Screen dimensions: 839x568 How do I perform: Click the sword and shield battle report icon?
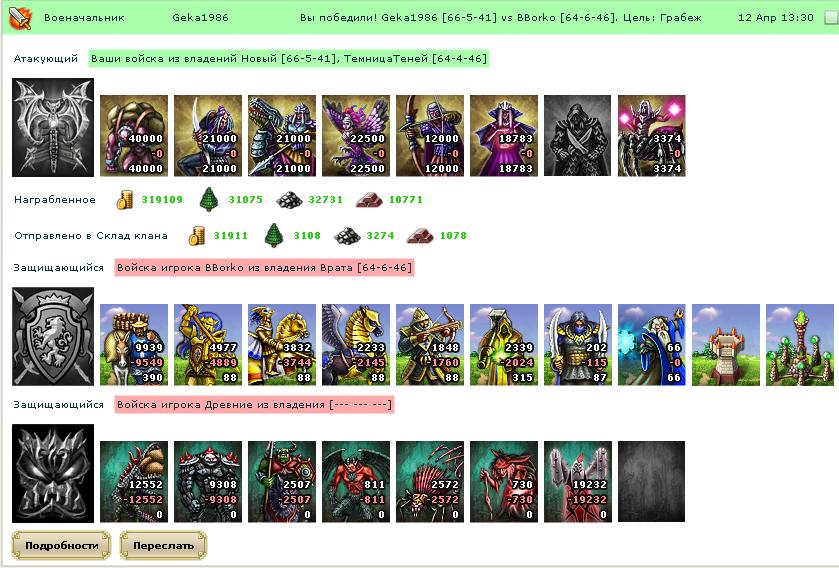(20, 17)
